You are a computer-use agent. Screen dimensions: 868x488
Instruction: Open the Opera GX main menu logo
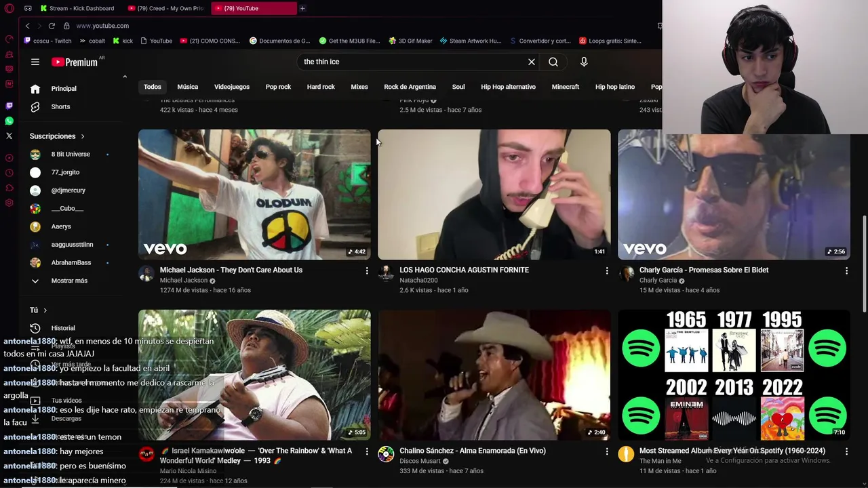(9, 8)
